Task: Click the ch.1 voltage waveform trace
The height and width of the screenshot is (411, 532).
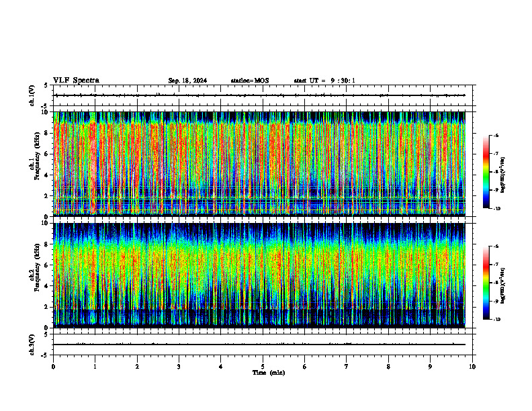Action: click(x=261, y=95)
